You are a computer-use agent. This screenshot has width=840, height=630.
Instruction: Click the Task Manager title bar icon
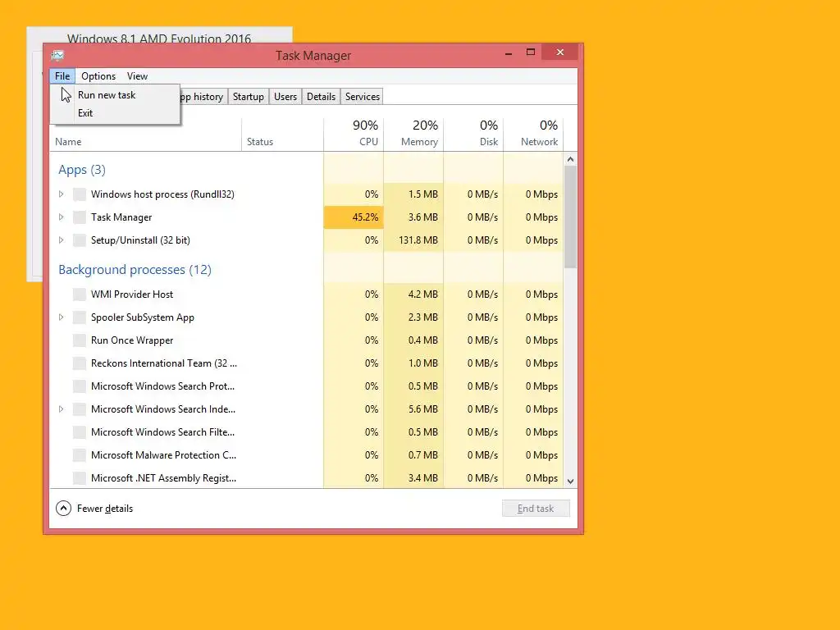pos(58,55)
